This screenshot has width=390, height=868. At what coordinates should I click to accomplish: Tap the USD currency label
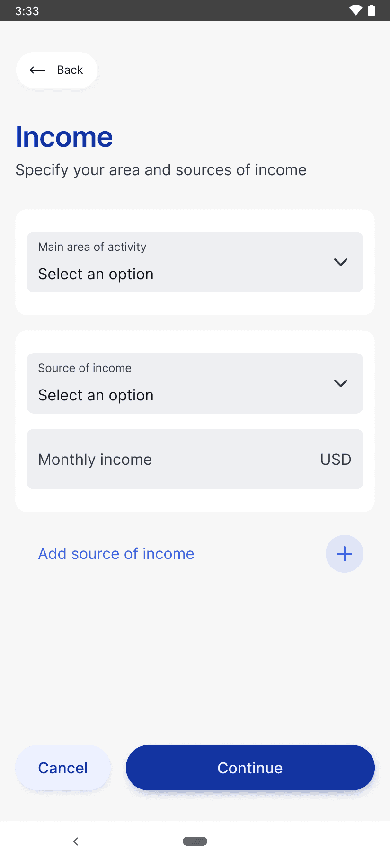pyautogui.click(x=336, y=460)
